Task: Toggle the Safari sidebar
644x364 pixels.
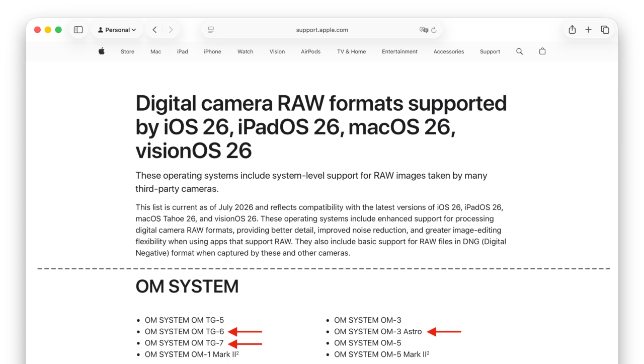Action: (x=78, y=30)
